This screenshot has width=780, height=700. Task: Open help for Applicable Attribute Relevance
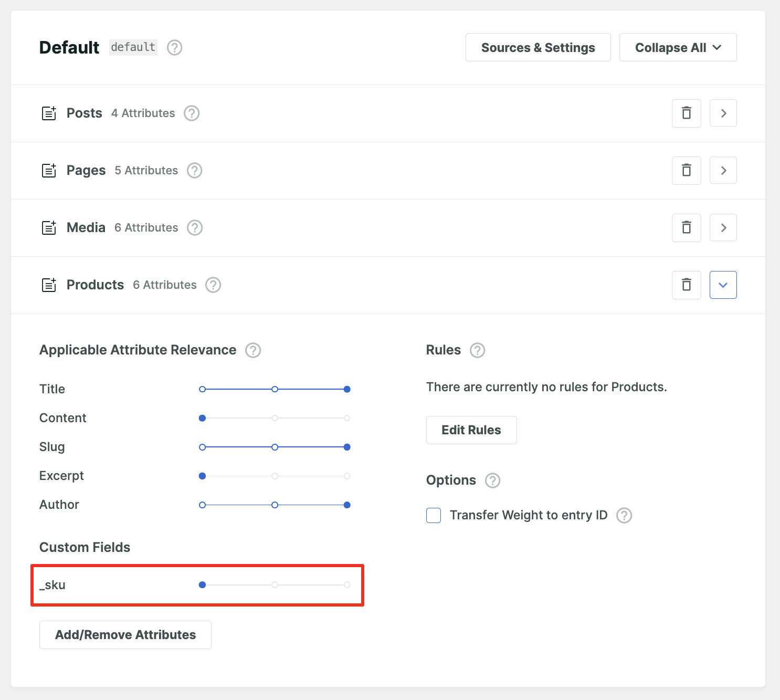point(253,350)
